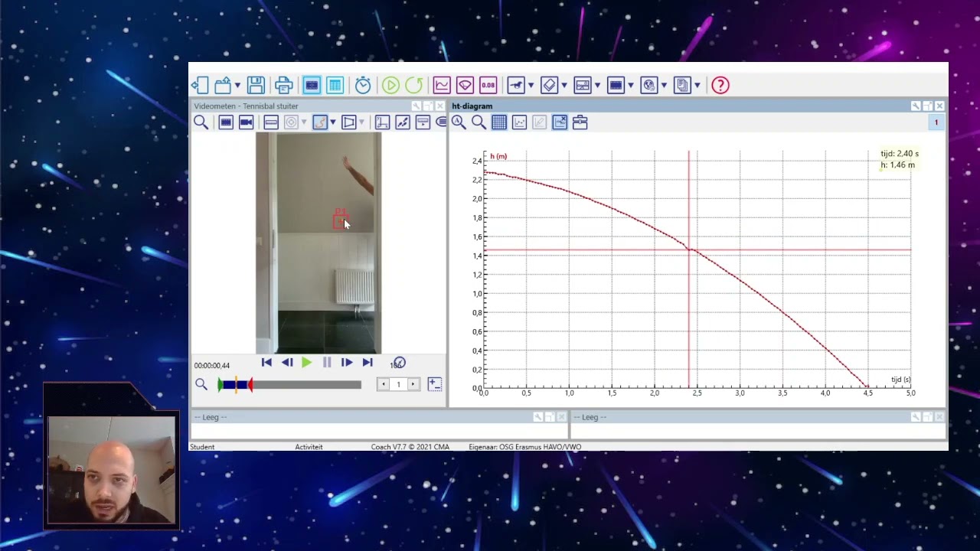Click the perspective shape icon in Videometen toolbar
This screenshot has width=980, height=551.
coord(349,122)
